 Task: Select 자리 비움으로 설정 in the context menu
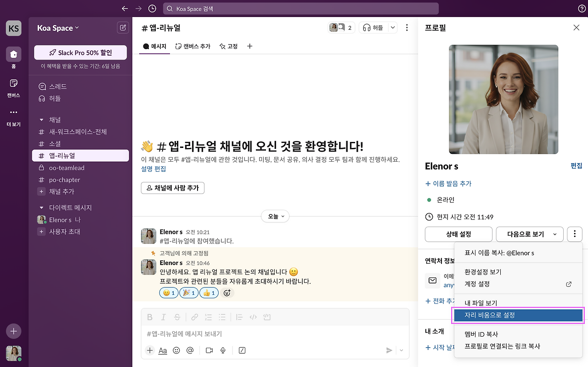click(518, 315)
